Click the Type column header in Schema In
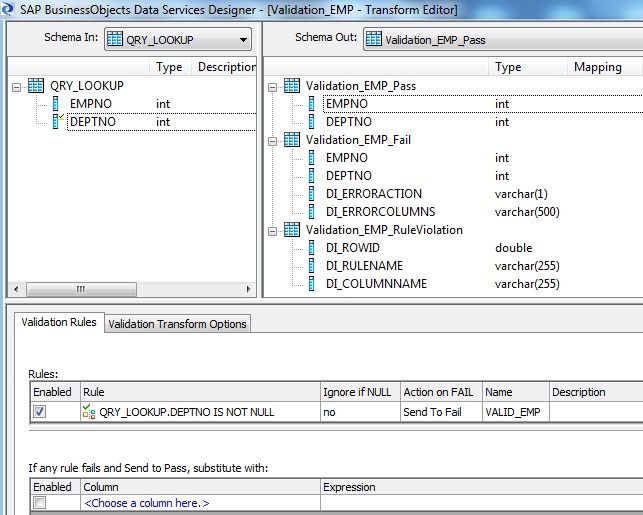 click(169, 67)
